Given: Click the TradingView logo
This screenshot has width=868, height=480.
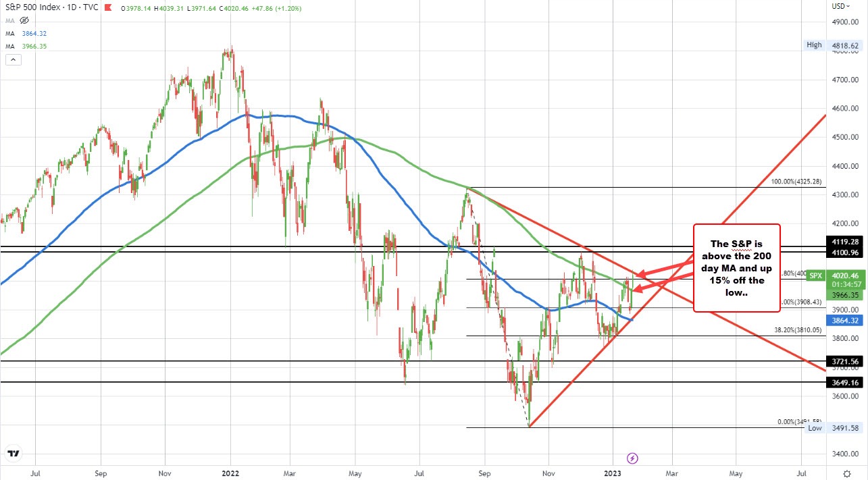Looking at the screenshot, I should (x=12, y=454).
